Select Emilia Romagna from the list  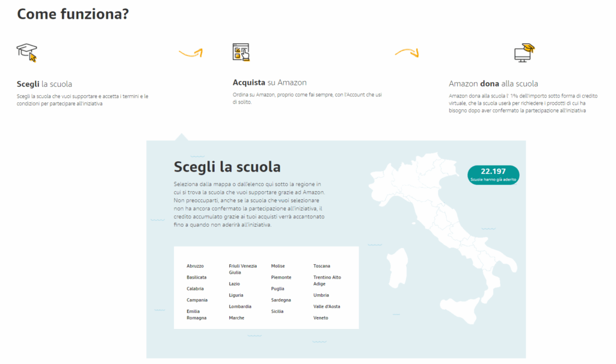(196, 314)
